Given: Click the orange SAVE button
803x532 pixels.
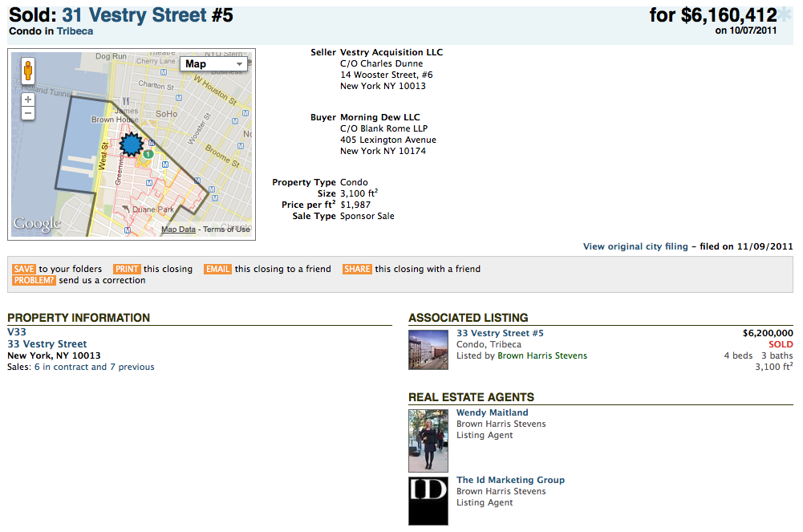Looking at the screenshot, I should tap(24, 269).
